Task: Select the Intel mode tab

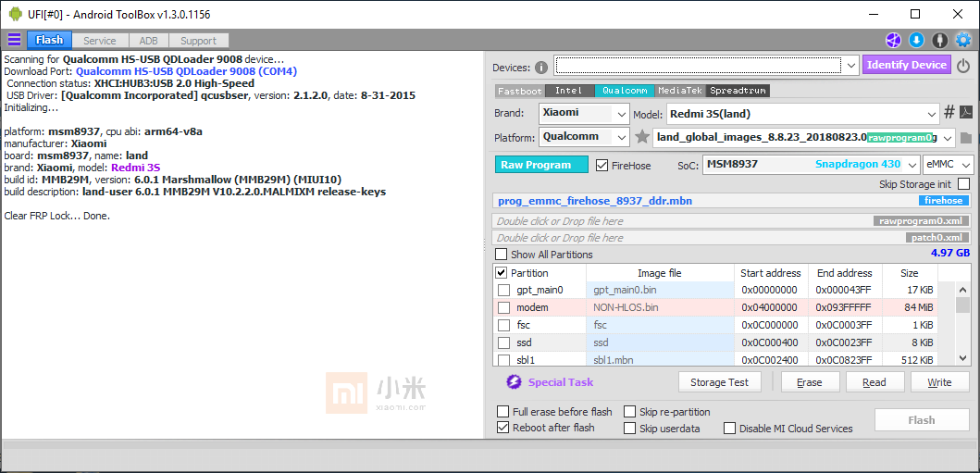Action: (x=569, y=91)
